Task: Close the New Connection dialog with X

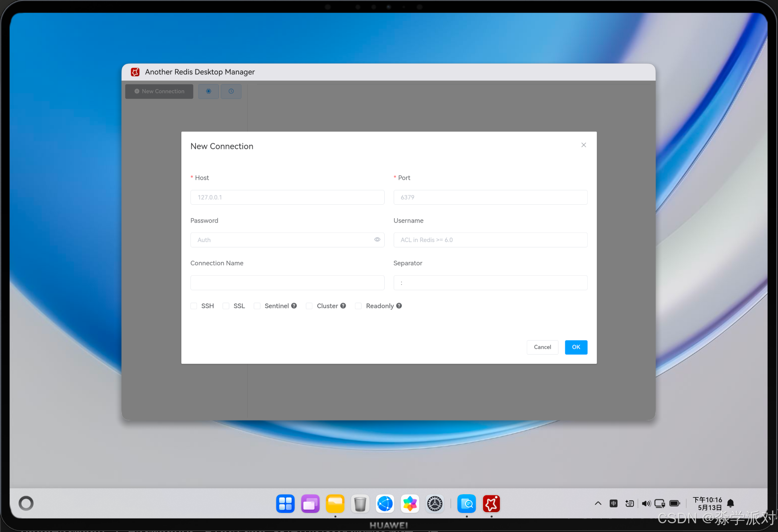Action: [x=583, y=145]
